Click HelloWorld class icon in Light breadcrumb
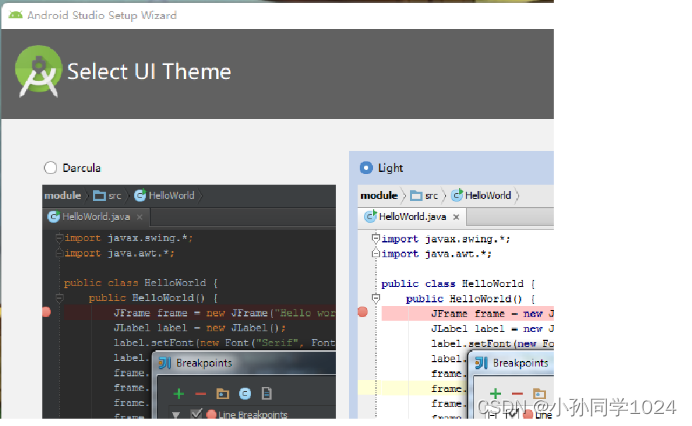692x426 pixels. pos(457,195)
